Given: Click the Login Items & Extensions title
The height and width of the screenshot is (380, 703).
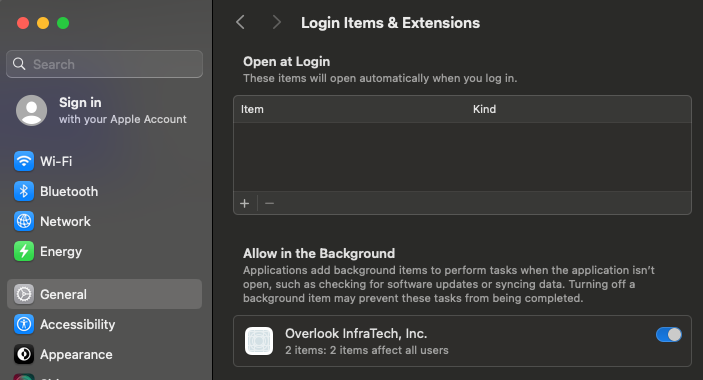Looking at the screenshot, I should 390,23.
